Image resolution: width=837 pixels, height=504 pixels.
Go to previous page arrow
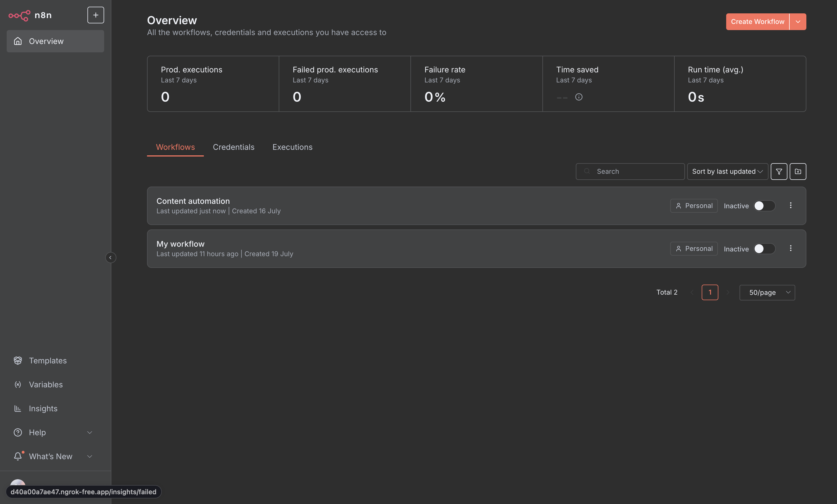[x=692, y=292]
